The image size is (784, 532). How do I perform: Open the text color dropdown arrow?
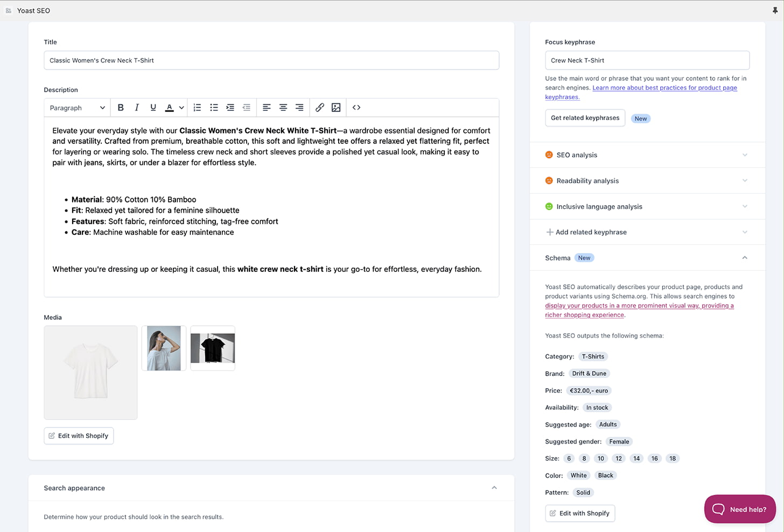[181, 108]
